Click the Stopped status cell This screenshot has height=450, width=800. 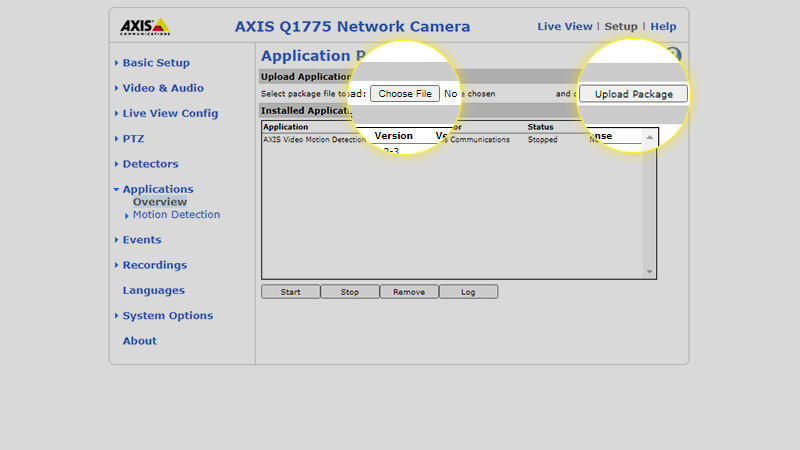coord(542,140)
